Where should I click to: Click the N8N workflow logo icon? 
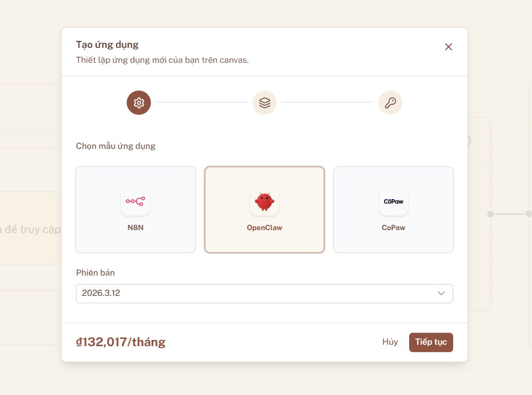tap(135, 201)
